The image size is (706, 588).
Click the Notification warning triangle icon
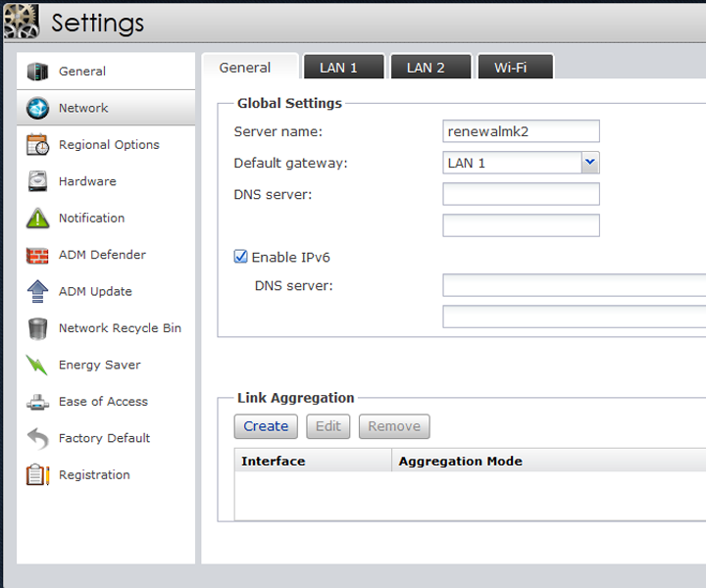click(x=37, y=219)
